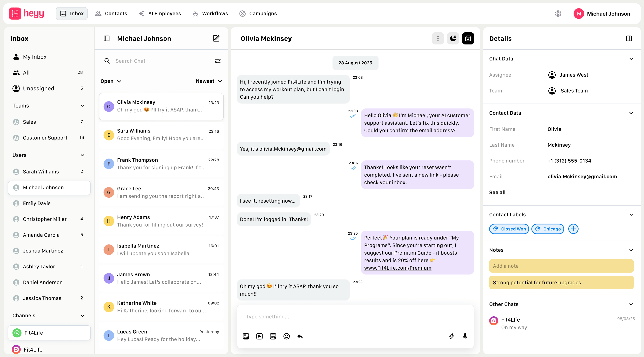Screen dimensions: 644x357
Task: Collapse the Notes section
Action: click(631, 250)
